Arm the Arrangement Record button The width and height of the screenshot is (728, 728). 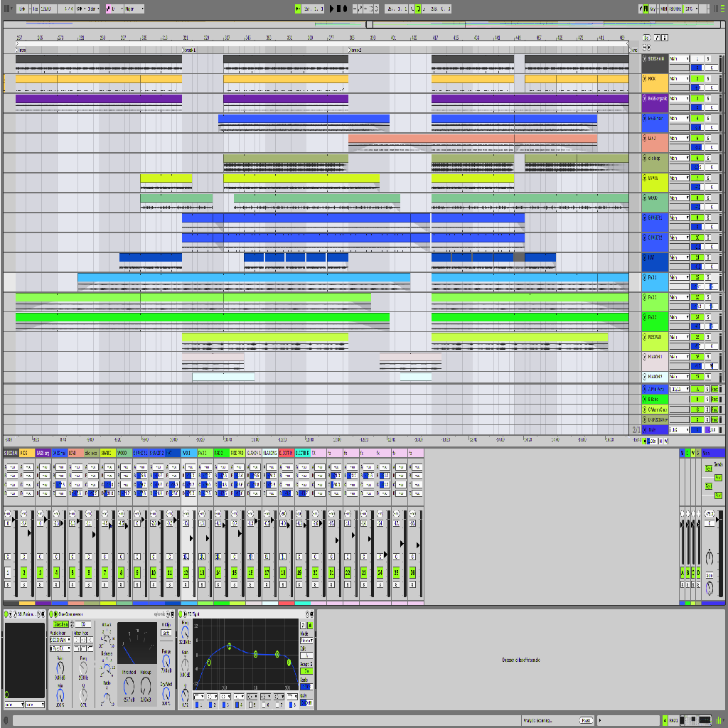(345, 9)
